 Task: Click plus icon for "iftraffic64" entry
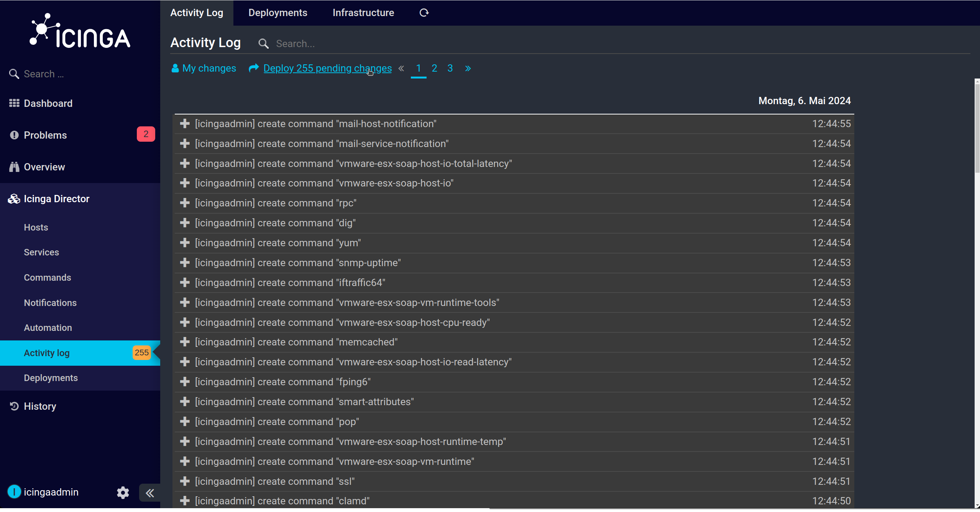pos(185,283)
